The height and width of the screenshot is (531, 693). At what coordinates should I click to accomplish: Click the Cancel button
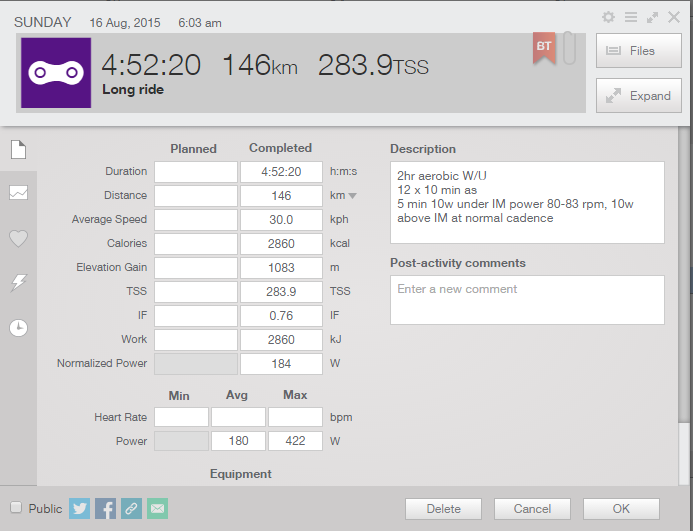pyautogui.click(x=532, y=509)
